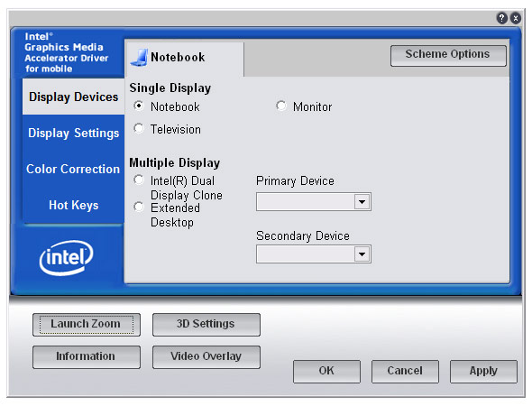The width and height of the screenshot is (532, 406).
Task: Select the Notebook radio button
Action: (x=139, y=106)
